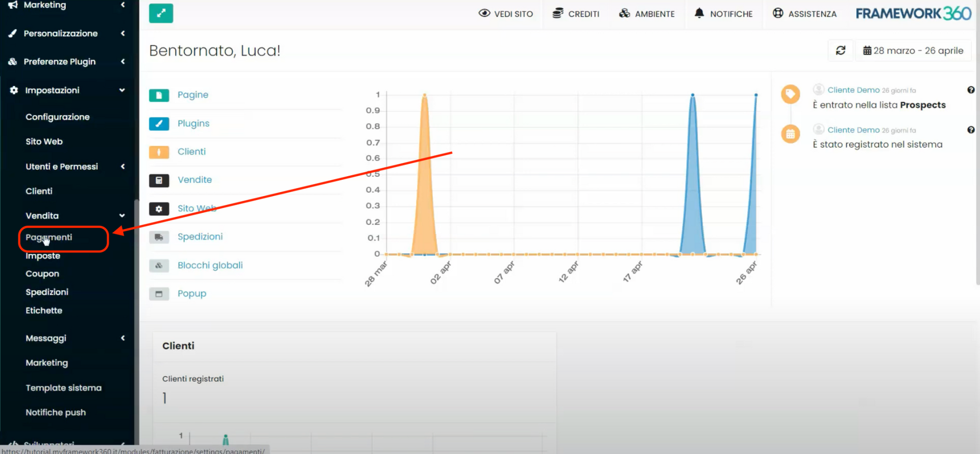This screenshot has width=980, height=454.
Task: Click the sidebar vertical scrollbar
Action: (x=136, y=322)
